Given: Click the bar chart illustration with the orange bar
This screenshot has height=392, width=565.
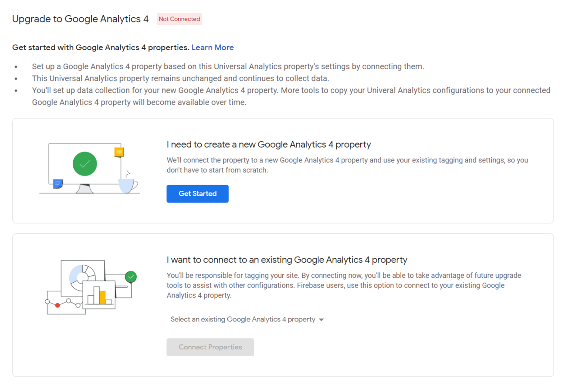Looking at the screenshot, I should (99, 295).
